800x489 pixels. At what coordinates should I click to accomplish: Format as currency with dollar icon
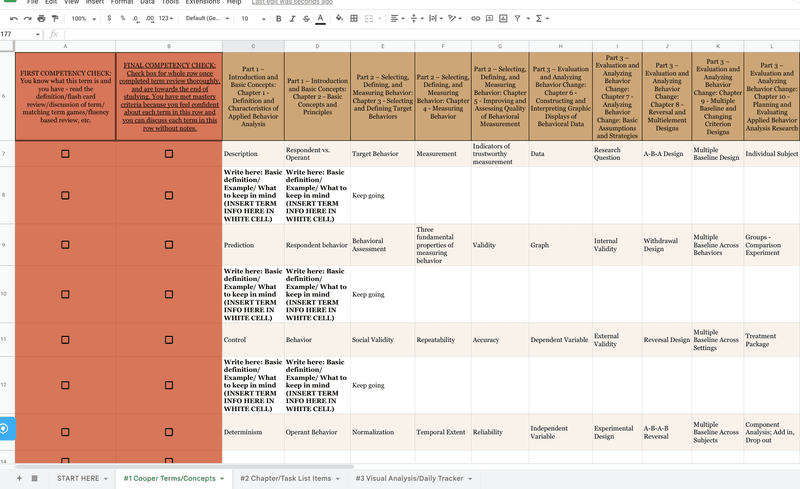click(109, 18)
